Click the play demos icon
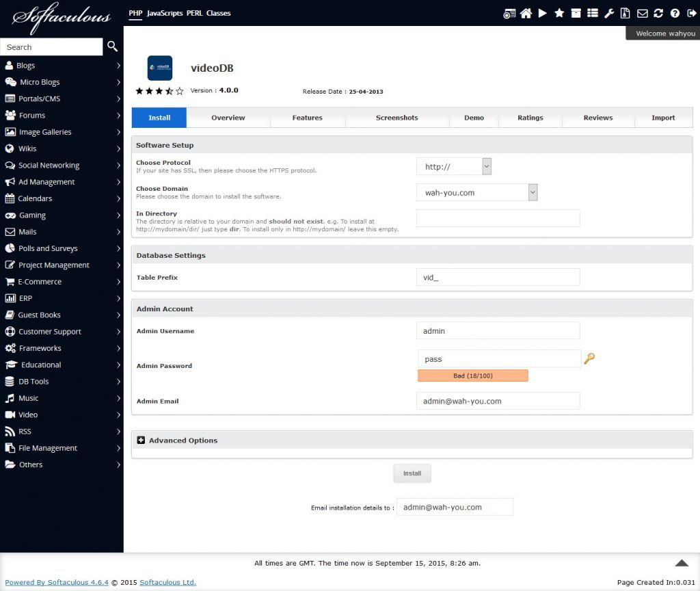The width and height of the screenshot is (700, 591). [x=542, y=13]
